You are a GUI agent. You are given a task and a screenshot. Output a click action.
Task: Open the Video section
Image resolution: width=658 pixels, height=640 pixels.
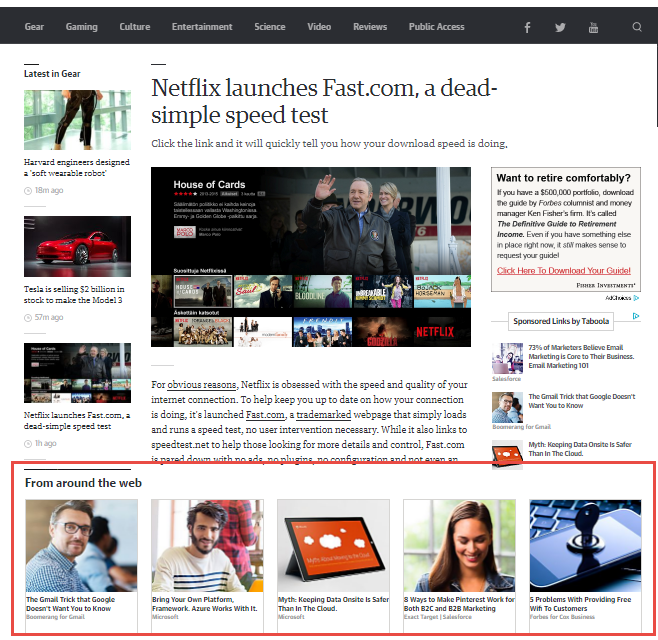coord(319,27)
